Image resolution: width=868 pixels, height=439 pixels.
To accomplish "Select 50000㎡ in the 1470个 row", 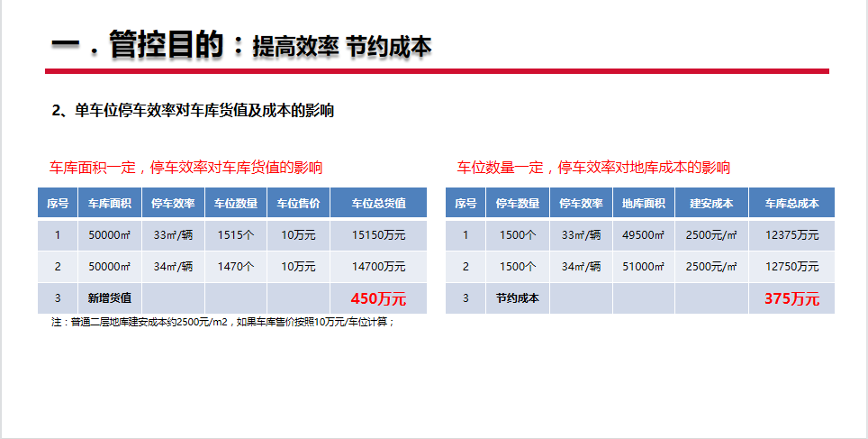I will pyautogui.click(x=110, y=267).
